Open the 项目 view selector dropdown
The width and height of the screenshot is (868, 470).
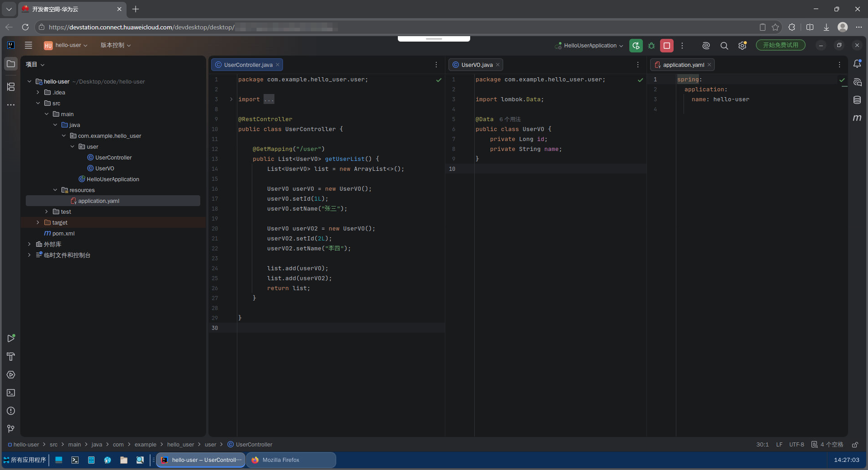click(35, 65)
